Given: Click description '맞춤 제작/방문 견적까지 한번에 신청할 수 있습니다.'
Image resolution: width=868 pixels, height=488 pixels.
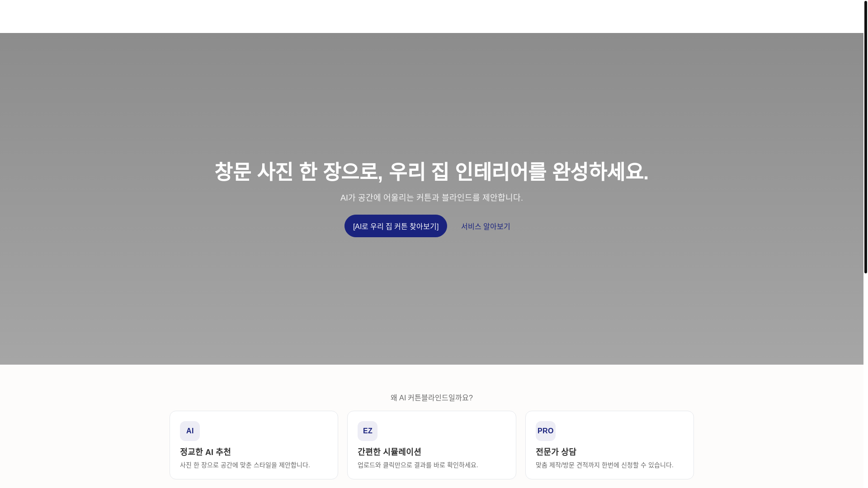Looking at the screenshot, I should click(x=604, y=465).
